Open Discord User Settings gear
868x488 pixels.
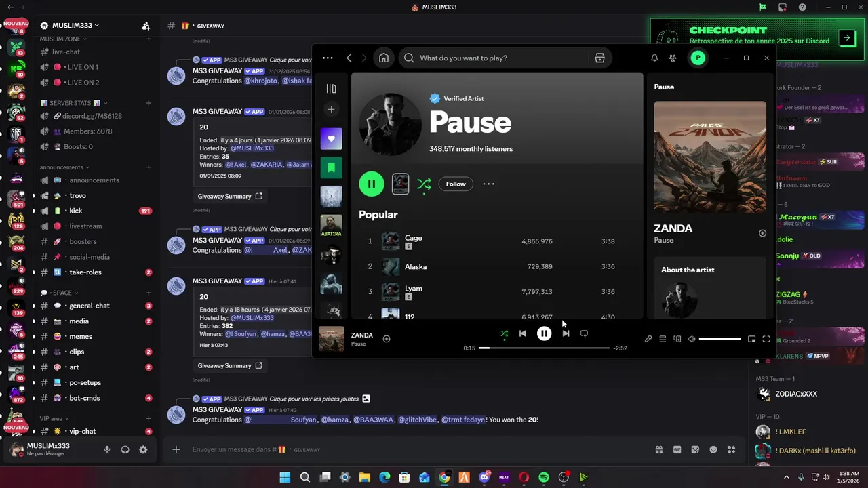143,449
